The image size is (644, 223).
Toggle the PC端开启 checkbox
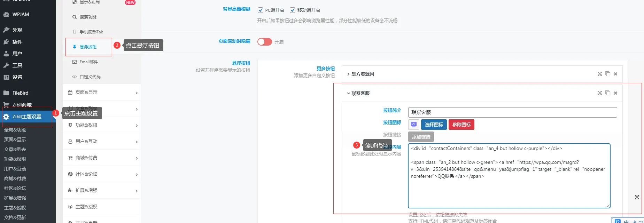(x=261, y=10)
